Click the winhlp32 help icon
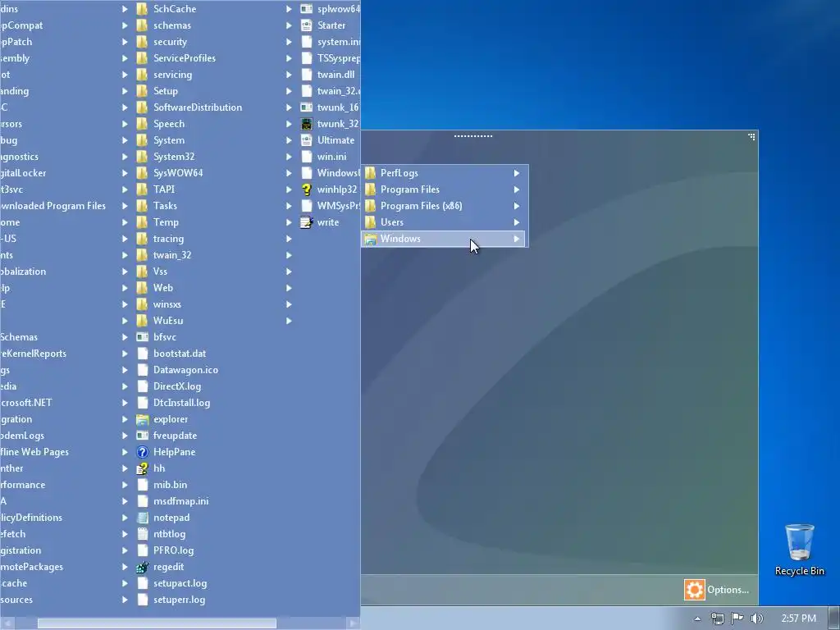Screen dimensions: 840x630 307,189
